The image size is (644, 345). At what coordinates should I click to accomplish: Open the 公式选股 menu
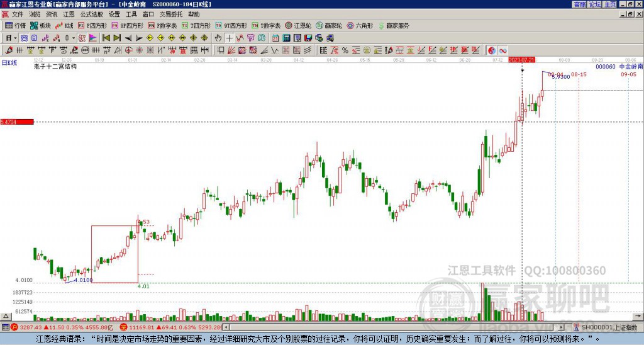pos(91,14)
